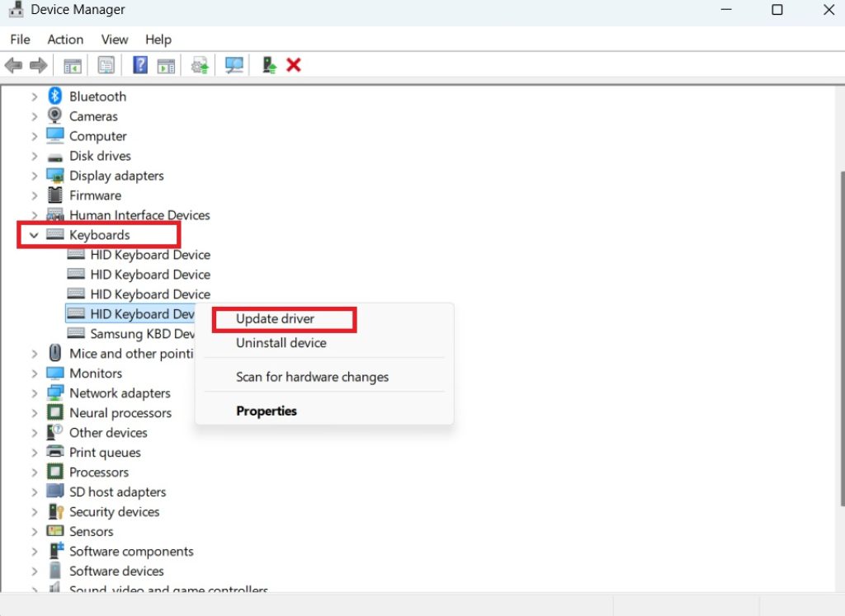Click Scan for hardware changes monitor icon
The image size is (845, 616).
point(234,66)
